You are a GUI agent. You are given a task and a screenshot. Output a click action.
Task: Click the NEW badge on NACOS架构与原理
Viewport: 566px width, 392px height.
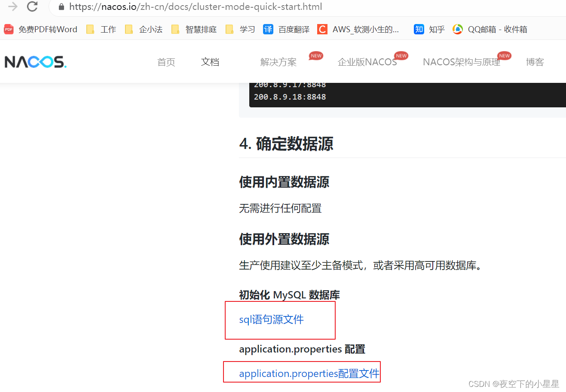pos(504,56)
